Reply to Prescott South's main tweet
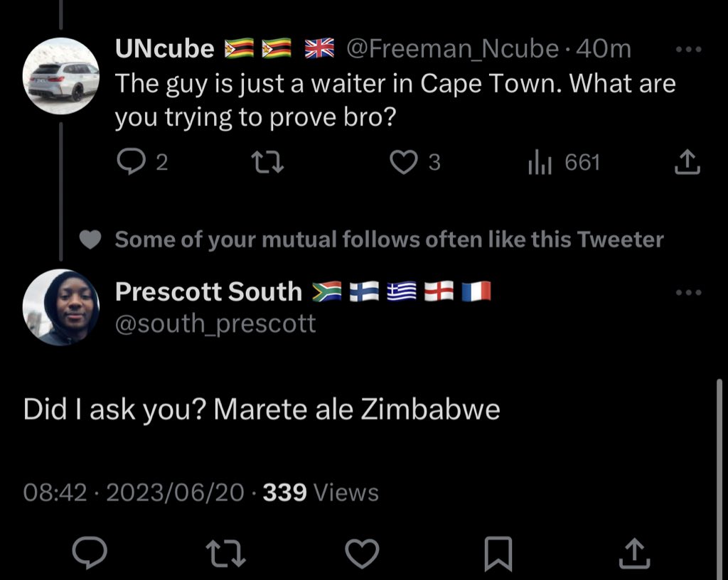This screenshot has width=728, height=580. [90, 552]
